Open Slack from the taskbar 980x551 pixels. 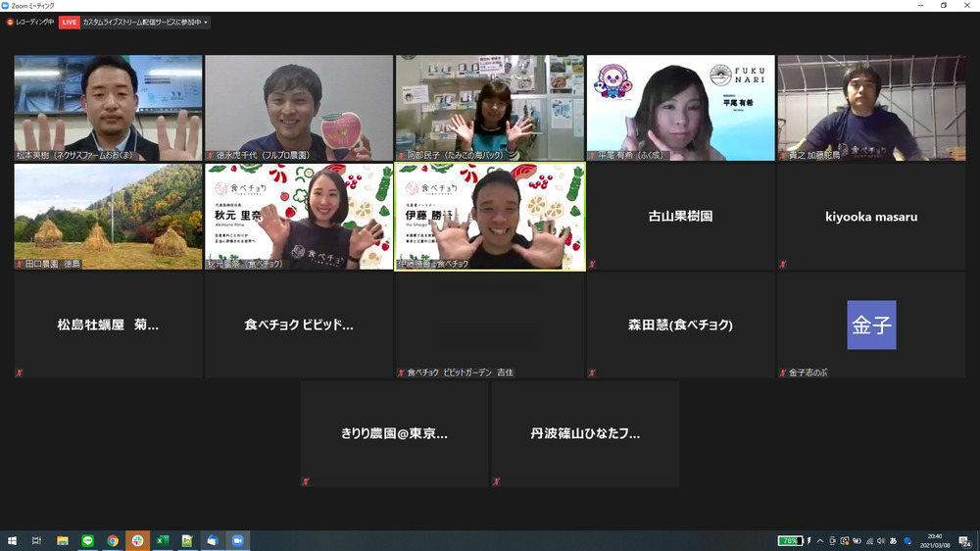[x=137, y=540]
